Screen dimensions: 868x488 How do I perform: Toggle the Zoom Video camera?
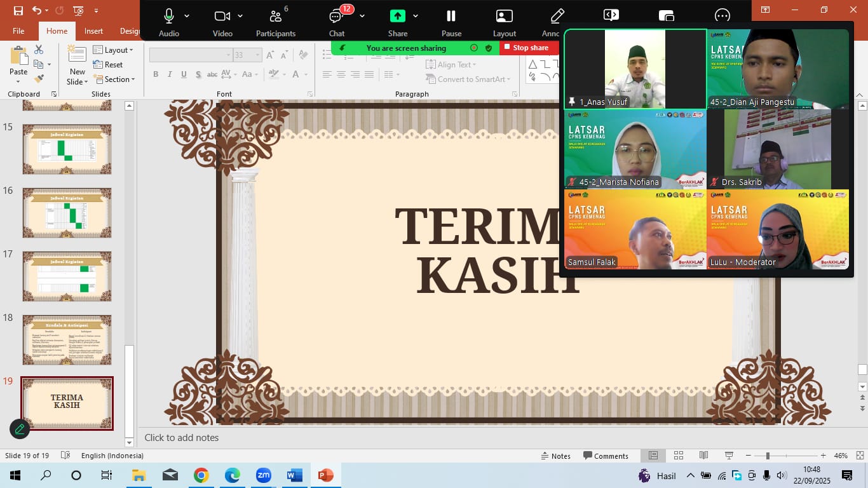(222, 23)
